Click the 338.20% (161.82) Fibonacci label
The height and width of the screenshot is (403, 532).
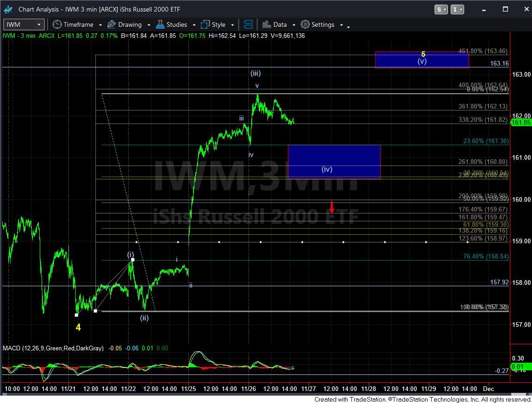click(483, 120)
